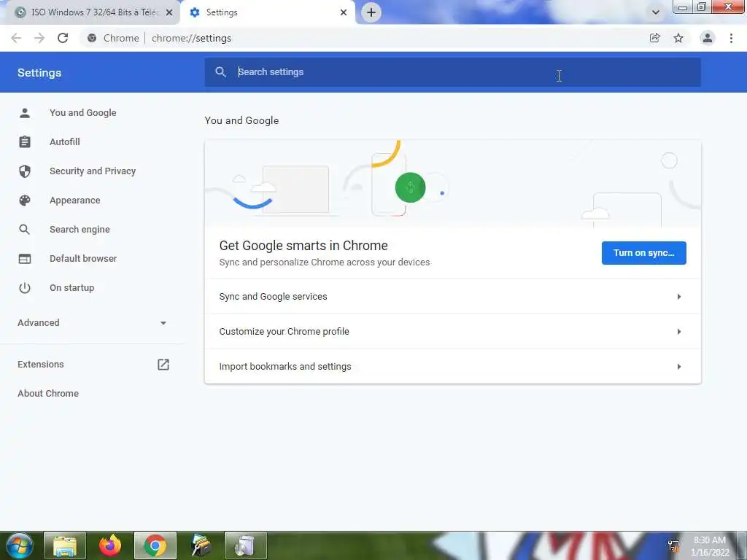Click Turn on sync button

click(x=643, y=253)
